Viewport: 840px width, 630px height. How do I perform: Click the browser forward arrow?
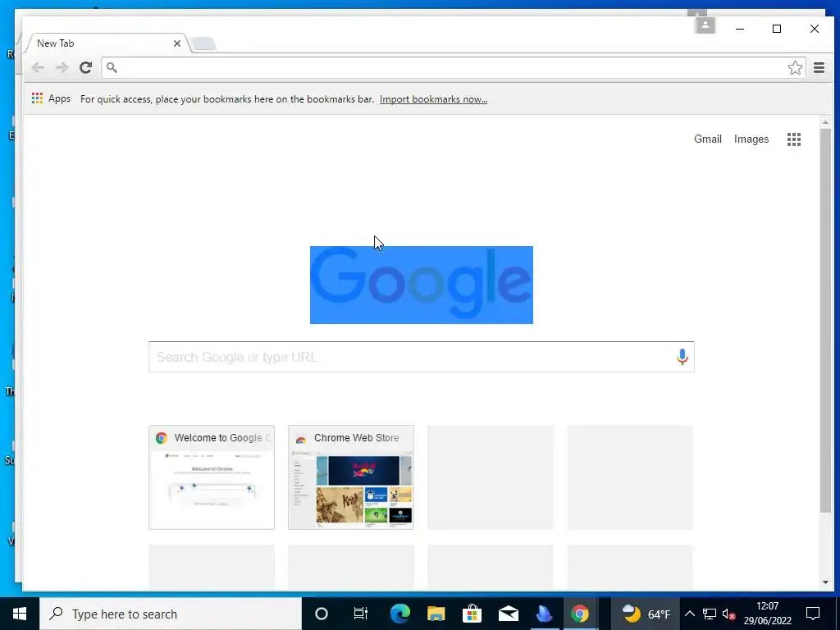click(62, 67)
